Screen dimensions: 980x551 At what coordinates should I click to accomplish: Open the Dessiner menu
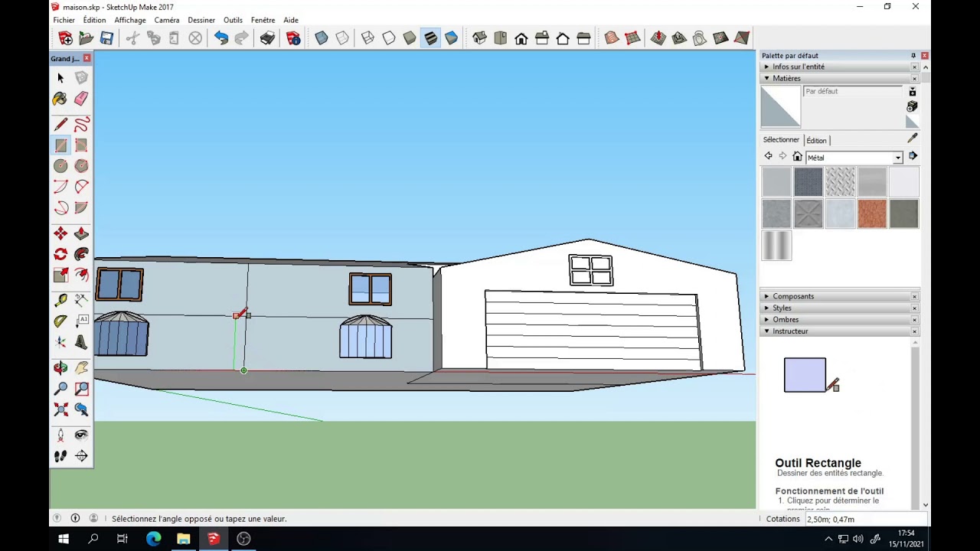pyautogui.click(x=201, y=20)
